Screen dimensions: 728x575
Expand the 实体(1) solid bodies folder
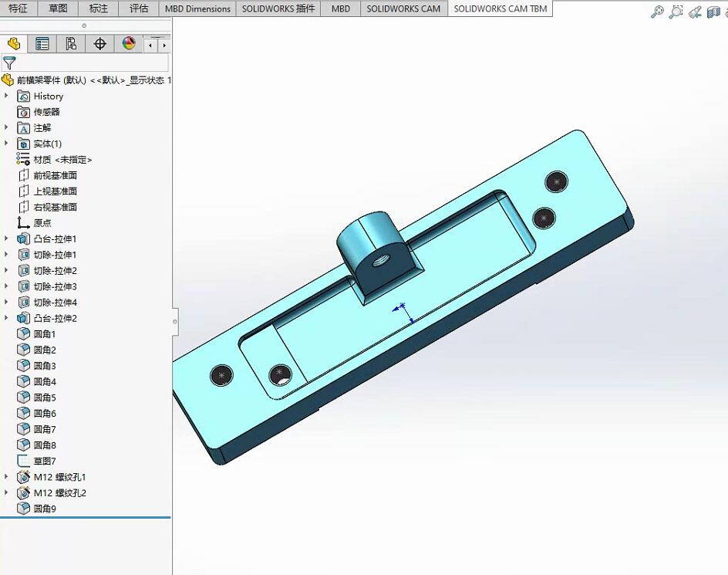tap(8, 144)
